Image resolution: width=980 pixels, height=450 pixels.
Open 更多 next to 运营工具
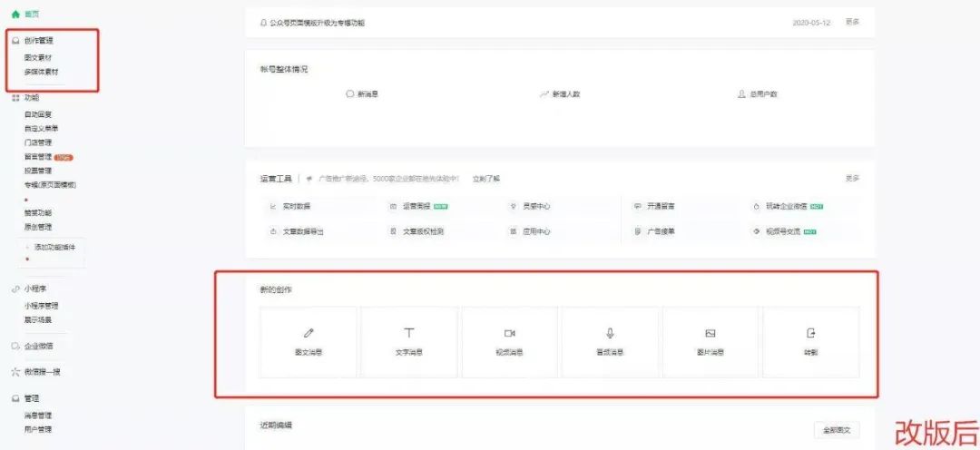point(852,178)
